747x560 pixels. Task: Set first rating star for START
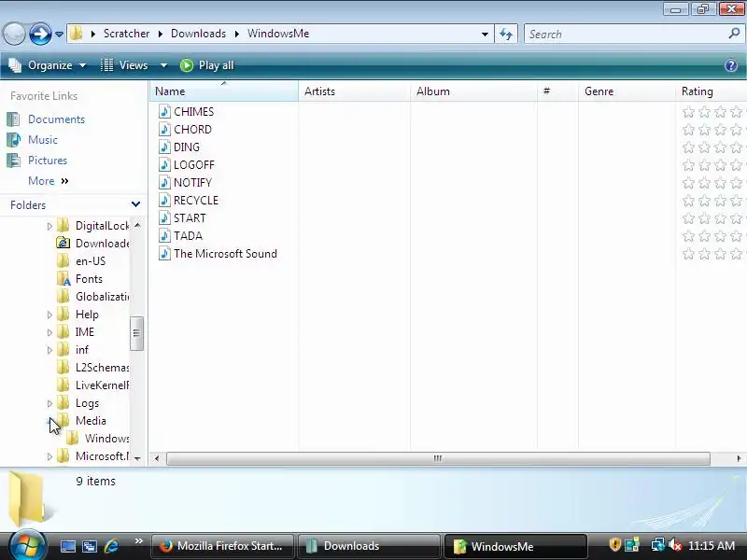688,218
